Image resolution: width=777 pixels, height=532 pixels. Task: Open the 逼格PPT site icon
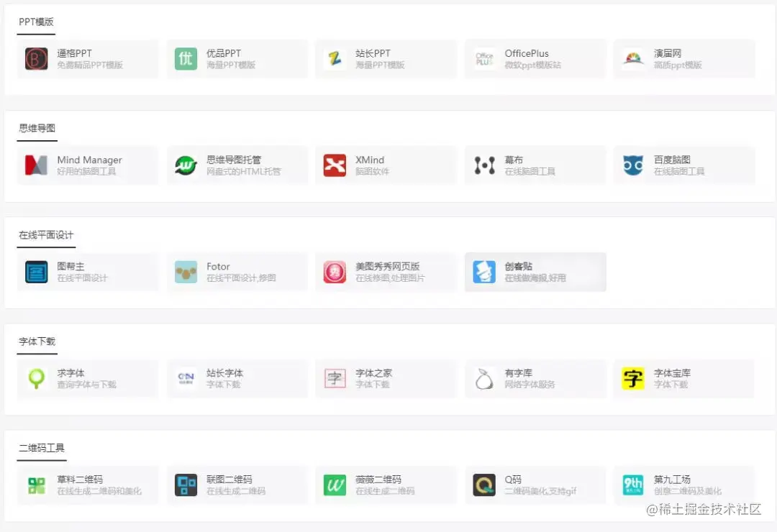[x=36, y=59]
